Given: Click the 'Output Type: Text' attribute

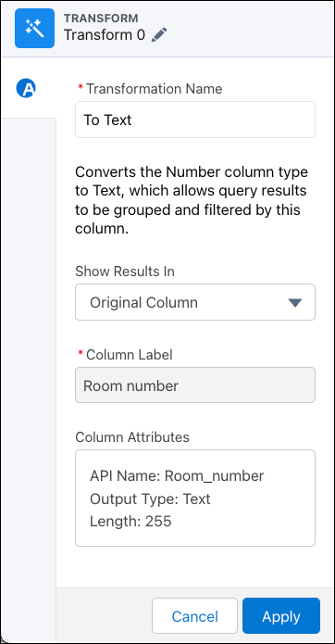Looking at the screenshot, I should 150,499.
